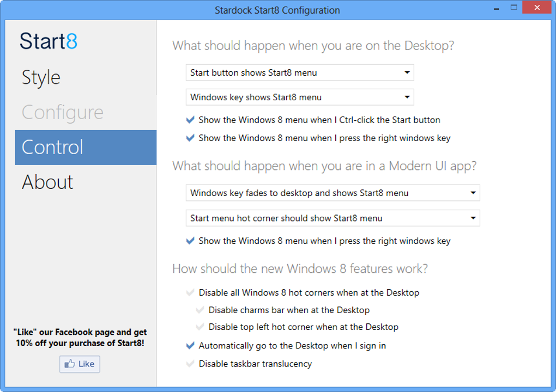
Task: Enable Disable all Windows 8 hot corners
Action: click(190, 292)
